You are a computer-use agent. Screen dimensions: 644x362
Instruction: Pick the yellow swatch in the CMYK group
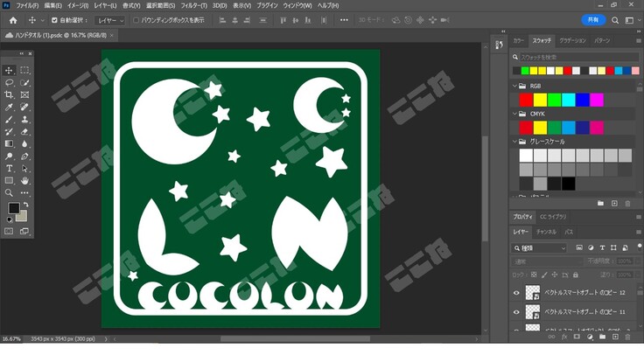541,128
